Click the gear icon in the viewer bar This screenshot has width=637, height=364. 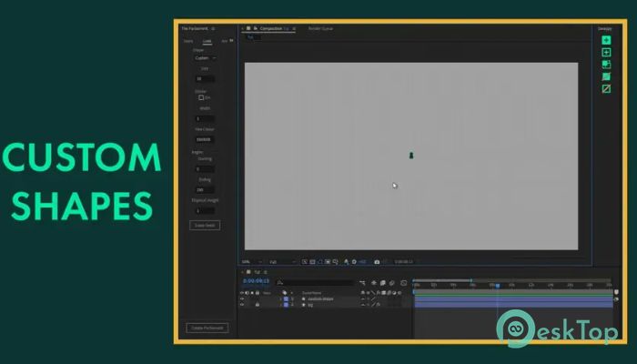coord(354,262)
